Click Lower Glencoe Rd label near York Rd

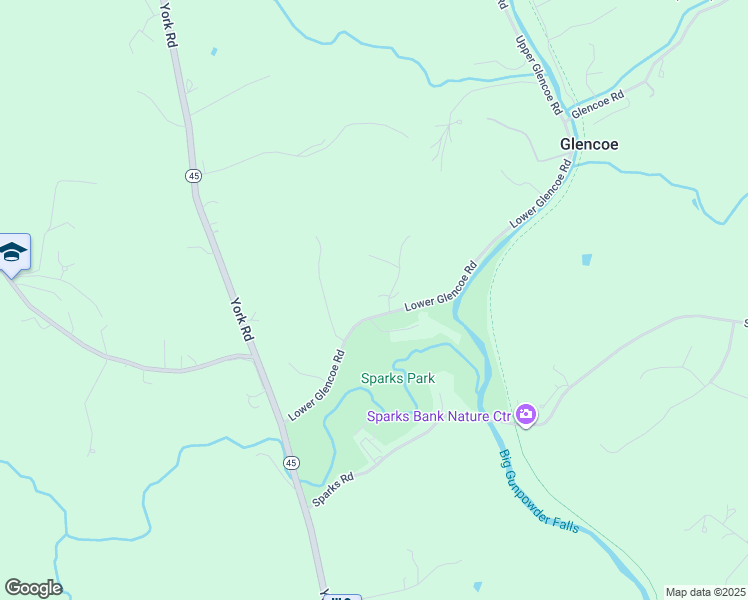point(316,385)
